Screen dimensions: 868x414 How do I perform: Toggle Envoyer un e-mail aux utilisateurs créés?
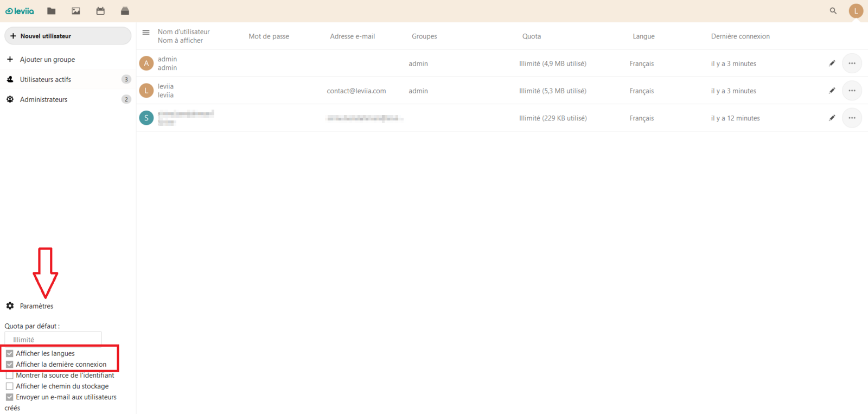click(x=10, y=397)
